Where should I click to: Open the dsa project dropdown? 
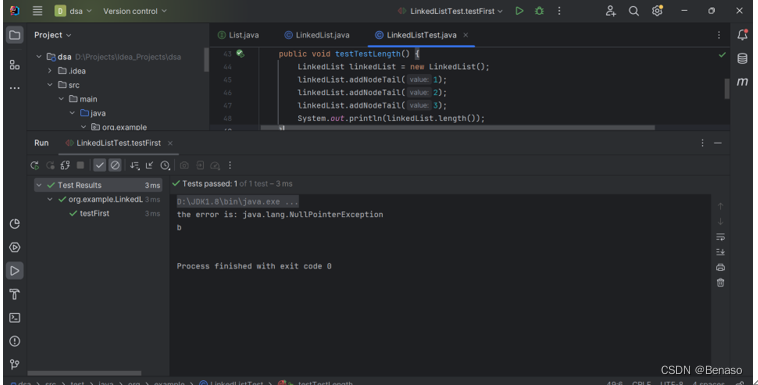click(73, 11)
